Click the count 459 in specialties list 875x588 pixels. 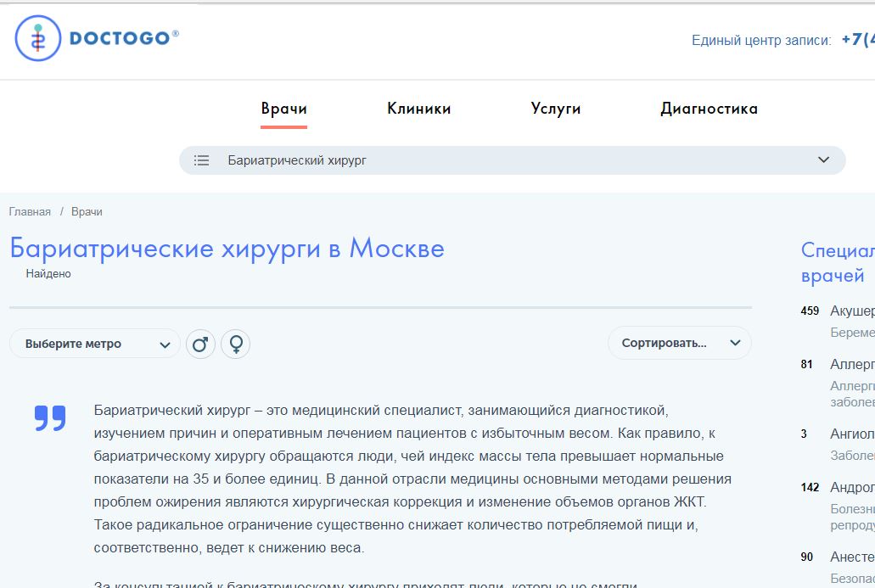coord(810,311)
